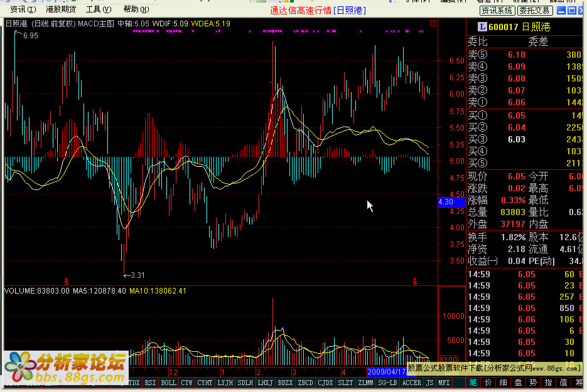Select the SG-LB indicator tab
The image size is (587, 392).
coord(387,383)
